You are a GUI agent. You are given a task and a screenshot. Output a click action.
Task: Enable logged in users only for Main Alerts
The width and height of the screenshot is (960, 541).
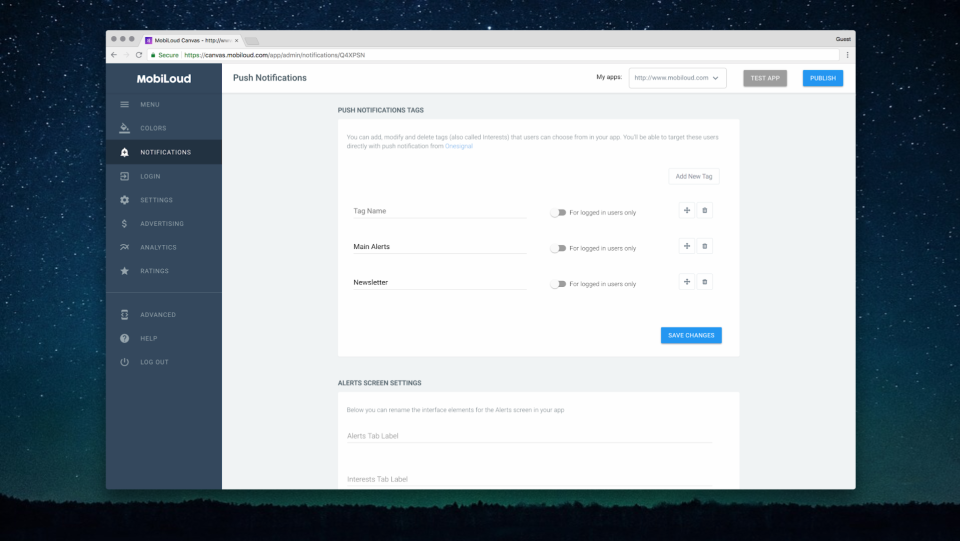click(558, 248)
